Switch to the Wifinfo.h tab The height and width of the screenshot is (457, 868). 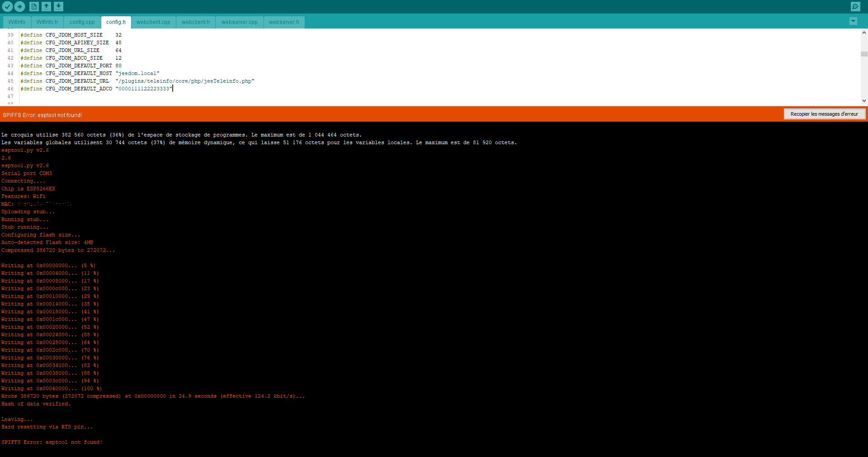click(x=47, y=22)
